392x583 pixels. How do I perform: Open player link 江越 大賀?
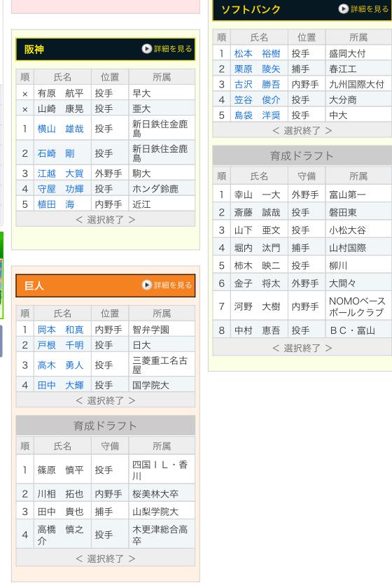[61, 174]
